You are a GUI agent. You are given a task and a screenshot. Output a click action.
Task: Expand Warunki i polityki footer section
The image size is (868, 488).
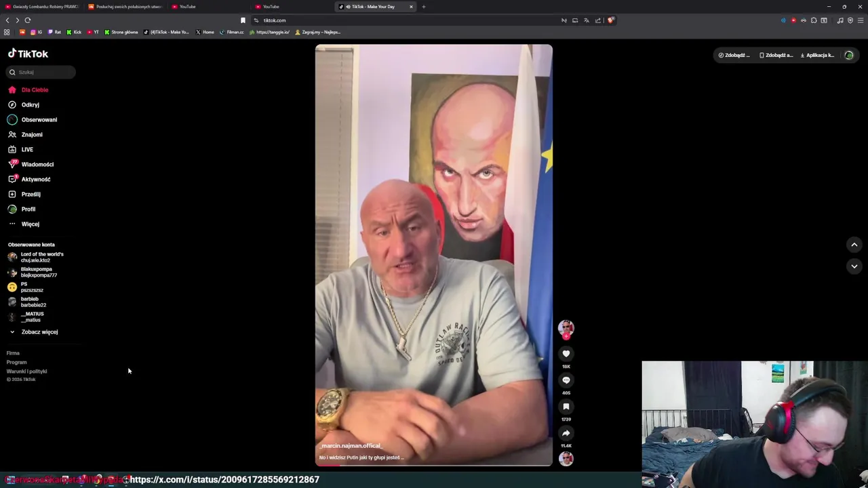(26, 371)
